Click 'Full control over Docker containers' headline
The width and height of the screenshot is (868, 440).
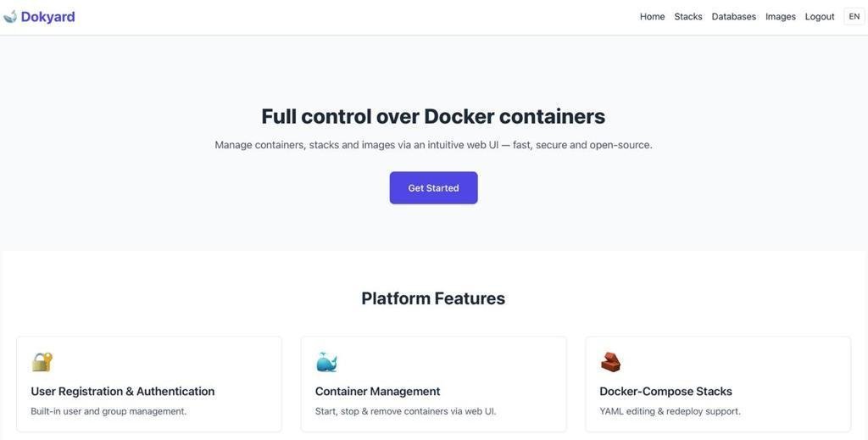(x=433, y=116)
